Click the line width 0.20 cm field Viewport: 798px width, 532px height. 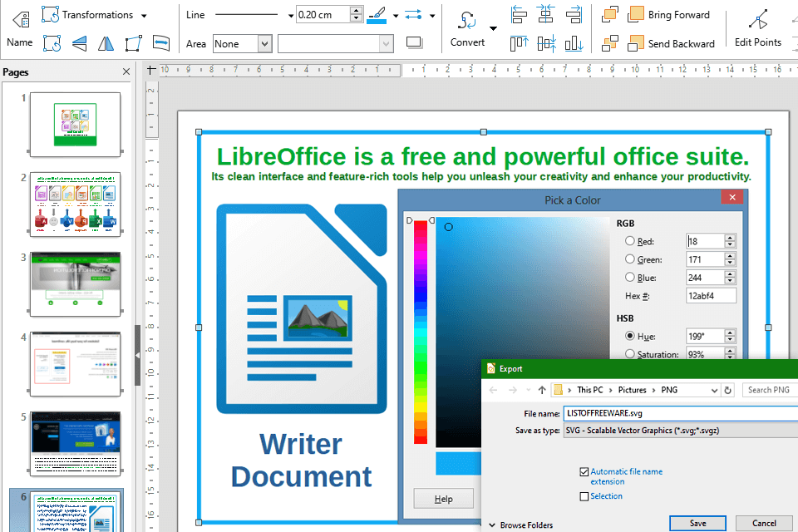point(323,15)
